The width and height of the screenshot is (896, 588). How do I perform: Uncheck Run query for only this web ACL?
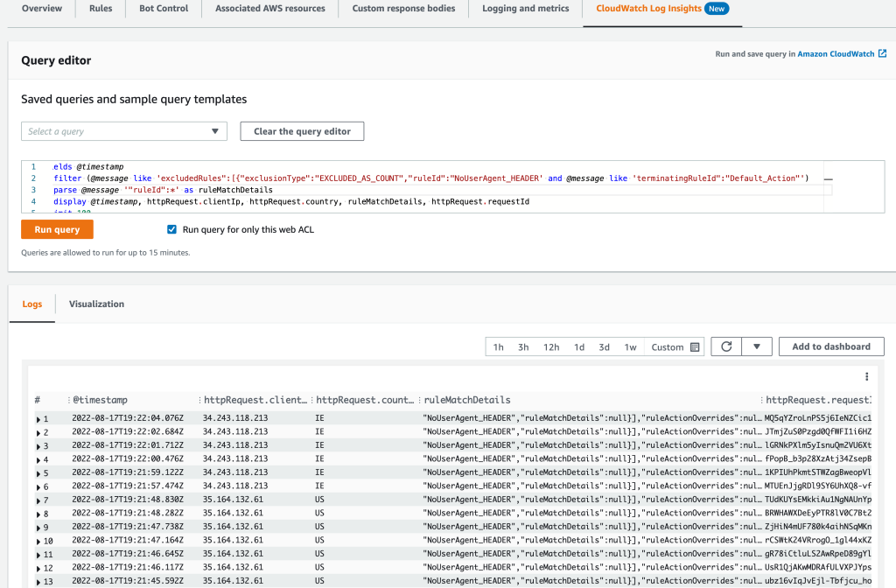pyautogui.click(x=171, y=229)
